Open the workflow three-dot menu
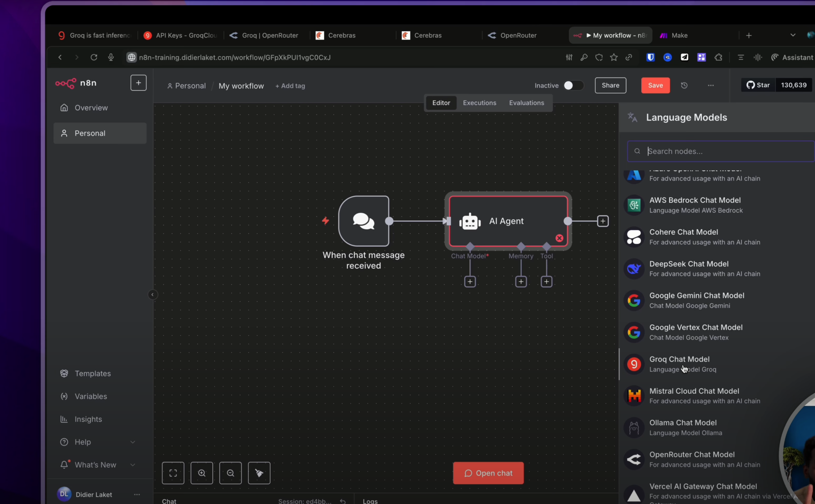 click(711, 85)
